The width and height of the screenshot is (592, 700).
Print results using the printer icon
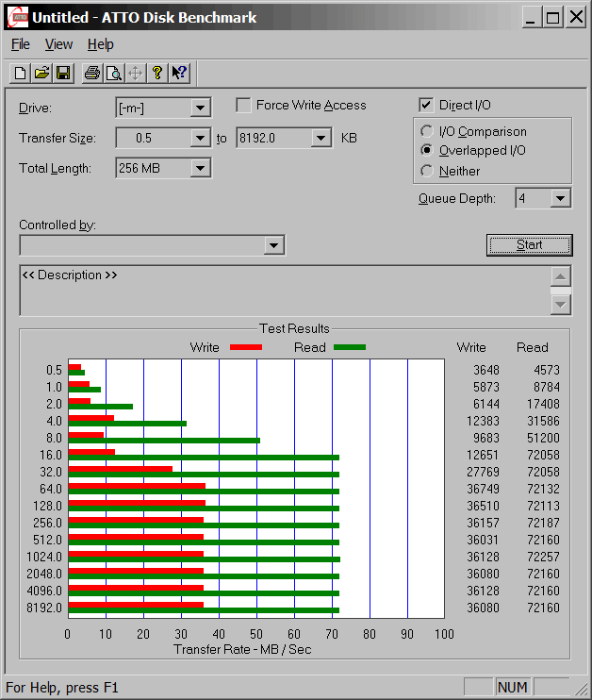91,73
